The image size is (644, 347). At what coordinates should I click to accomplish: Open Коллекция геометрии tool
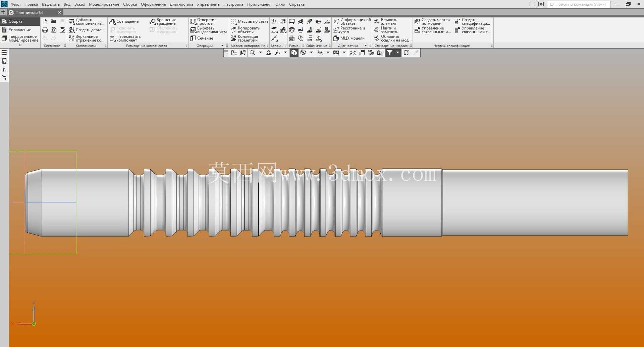(244, 38)
